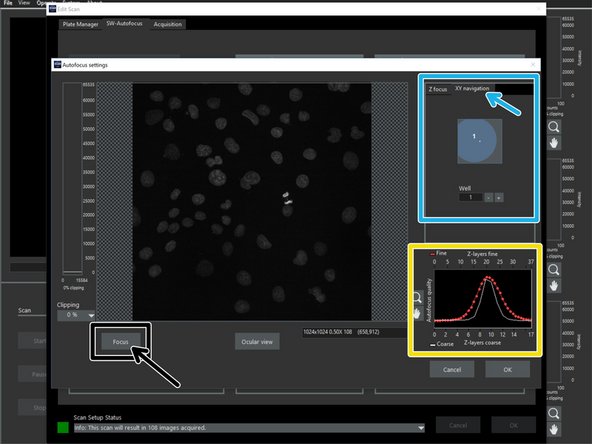Click the '0% clipping' label under histogram
The width and height of the screenshot is (592, 444).
coord(74,288)
